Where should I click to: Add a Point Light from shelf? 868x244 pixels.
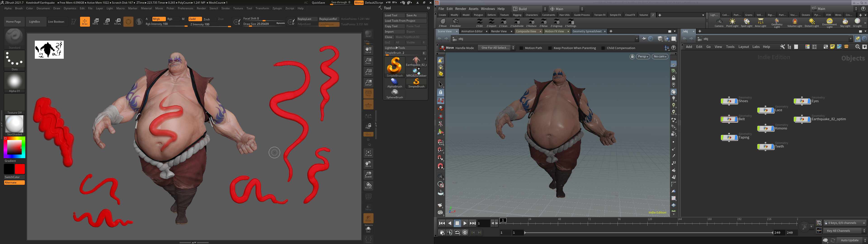pos(732,23)
